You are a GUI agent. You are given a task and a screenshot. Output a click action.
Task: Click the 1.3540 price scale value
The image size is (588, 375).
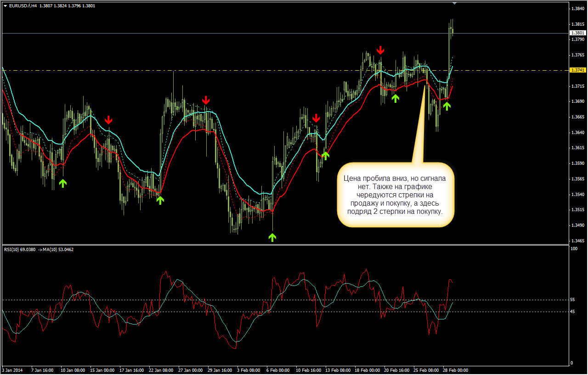tap(578, 195)
